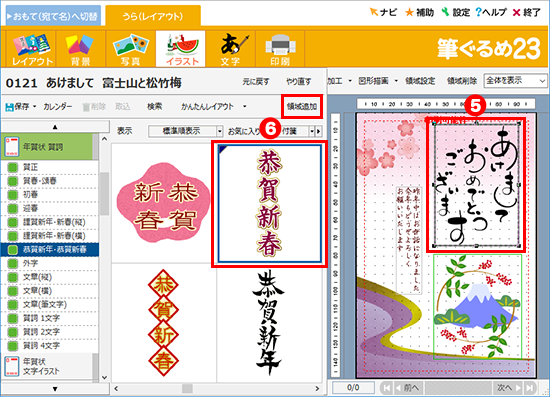The height and width of the screenshot is (397, 550).
Task: Open the 標準順表示 display order dropdown
Action: [x=185, y=131]
